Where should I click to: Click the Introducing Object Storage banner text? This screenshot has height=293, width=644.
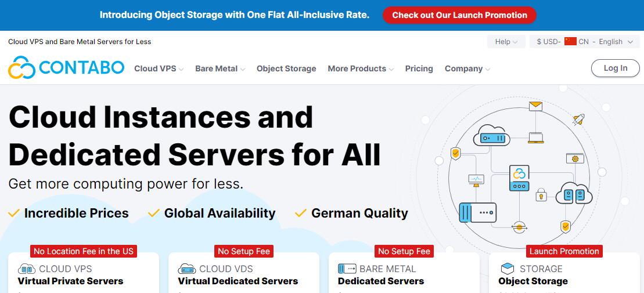coord(235,15)
